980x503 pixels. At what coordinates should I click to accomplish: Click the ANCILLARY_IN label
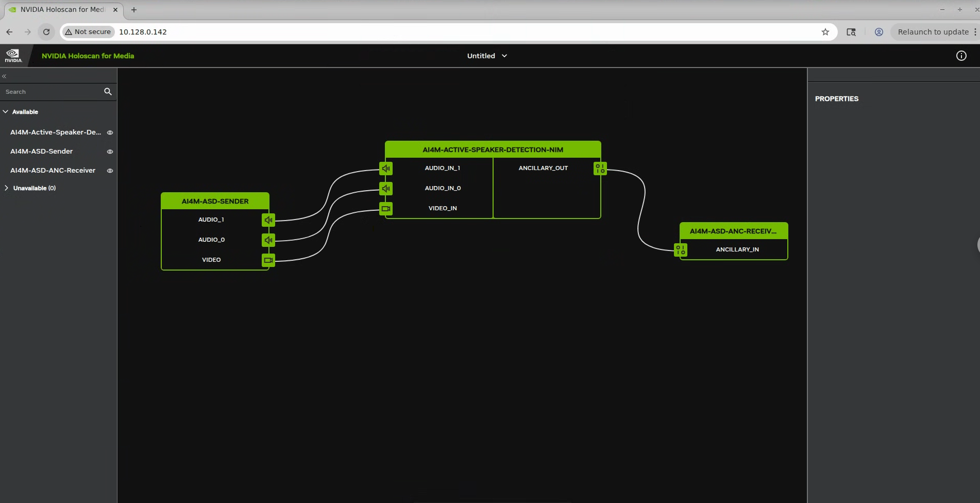point(737,249)
